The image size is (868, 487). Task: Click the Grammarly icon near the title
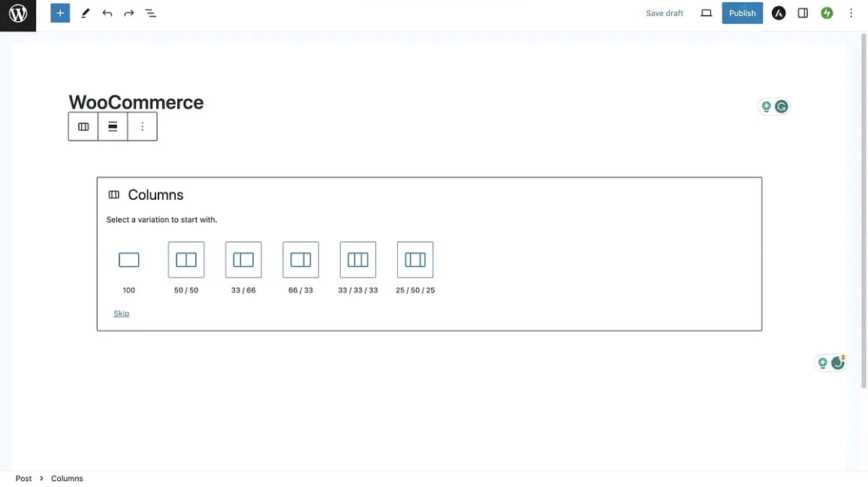[782, 107]
